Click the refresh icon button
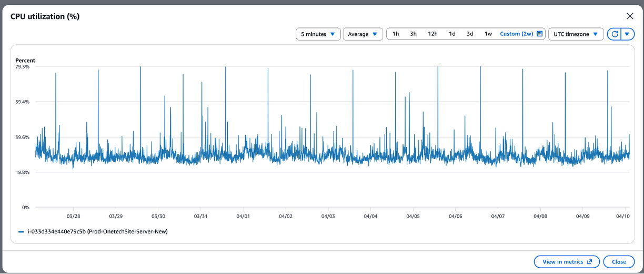This screenshot has height=274, width=644. (614, 34)
